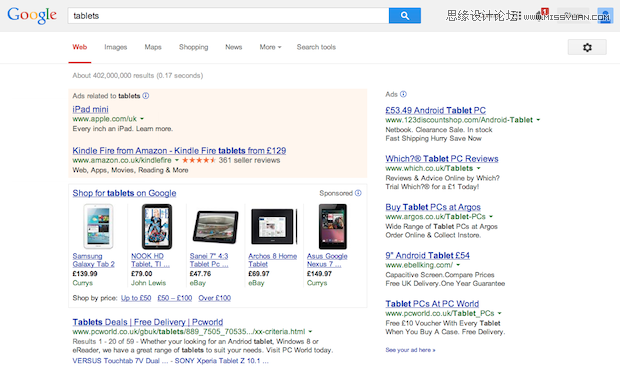Click the info icon beside 'Ads related to tablets'
Viewport: 620px width, 374px height.
[x=146, y=96]
